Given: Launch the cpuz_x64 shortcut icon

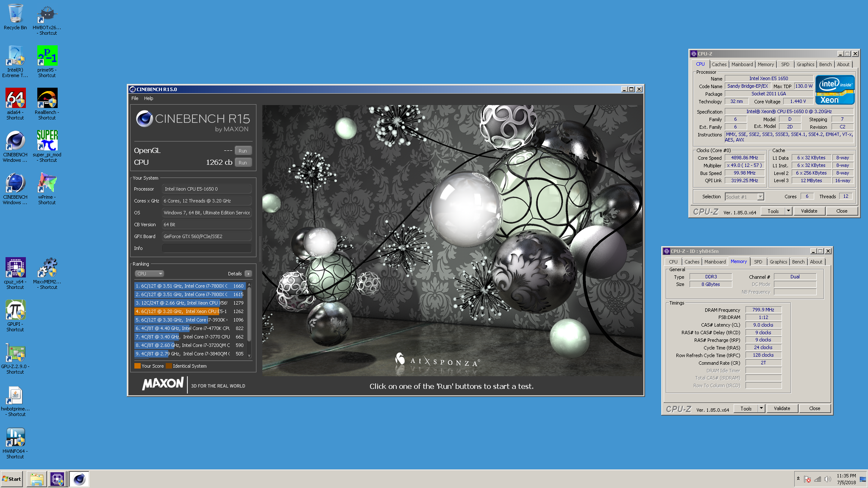Looking at the screenshot, I should pyautogui.click(x=15, y=274).
